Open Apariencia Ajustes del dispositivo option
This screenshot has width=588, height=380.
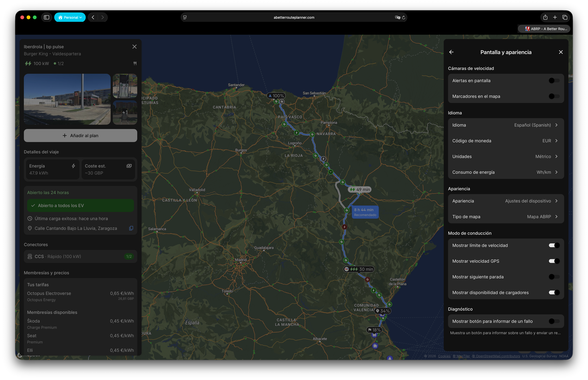click(506, 201)
